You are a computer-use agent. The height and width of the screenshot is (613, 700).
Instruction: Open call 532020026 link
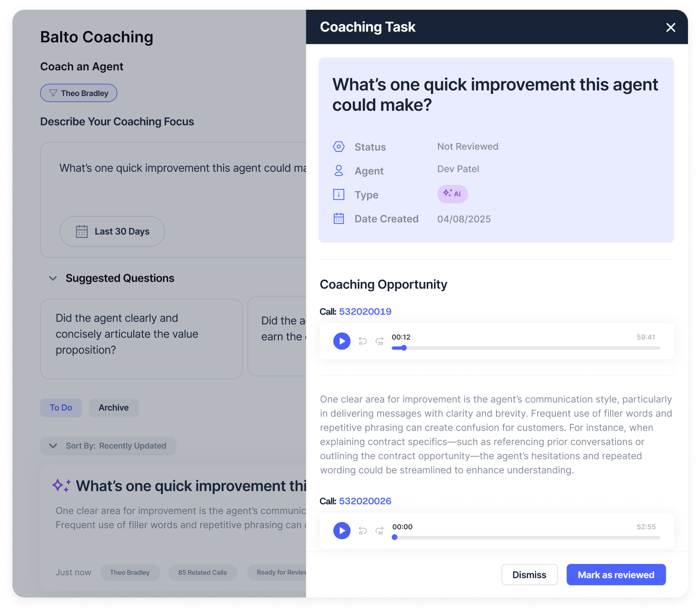[365, 501]
